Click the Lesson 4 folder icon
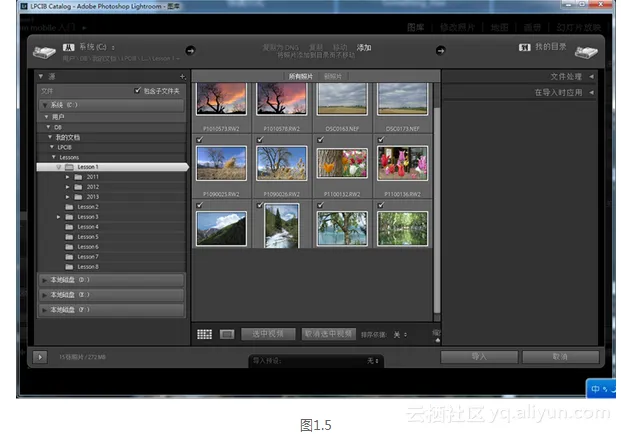The width and height of the screenshot is (621, 434). 69,227
